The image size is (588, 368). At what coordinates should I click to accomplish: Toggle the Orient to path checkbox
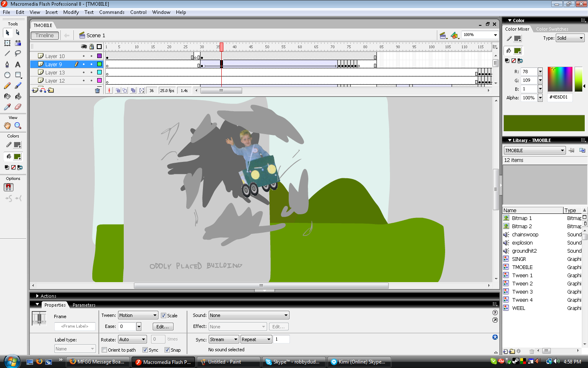coord(105,350)
